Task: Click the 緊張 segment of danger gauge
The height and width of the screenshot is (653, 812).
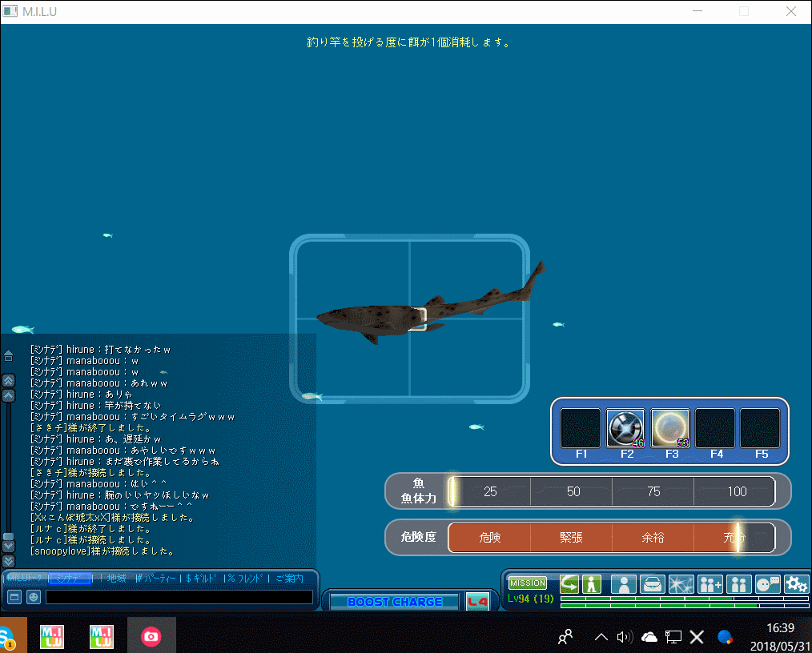Action: (571, 538)
